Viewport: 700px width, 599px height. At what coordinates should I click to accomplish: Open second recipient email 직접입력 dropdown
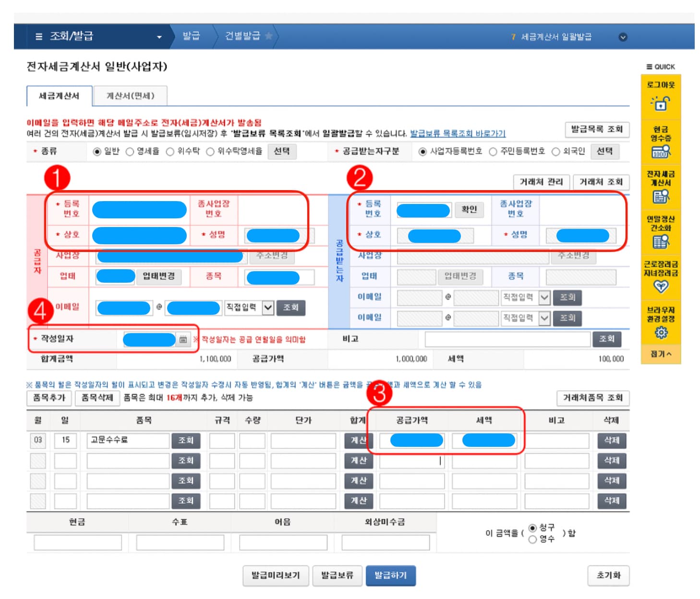click(525, 318)
